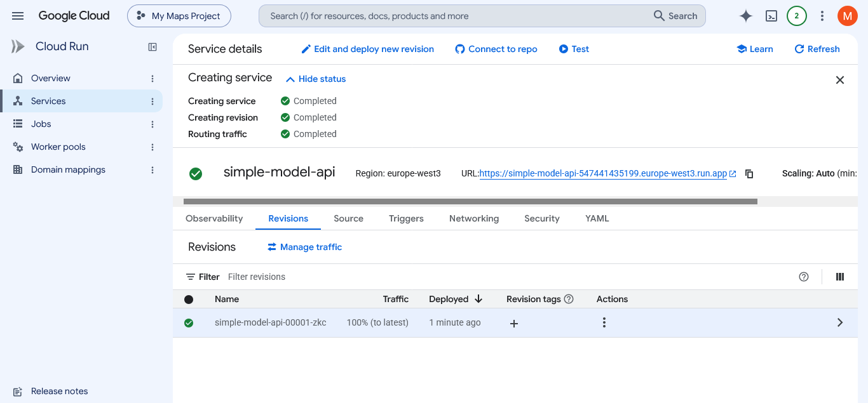868x403 pixels.
Task: Collapse the Cloud Run side panel icon
Action: click(153, 46)
